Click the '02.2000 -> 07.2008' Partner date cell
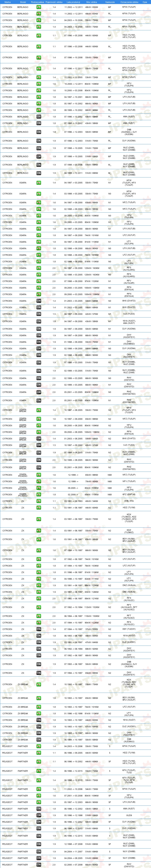 pos(74,865)
